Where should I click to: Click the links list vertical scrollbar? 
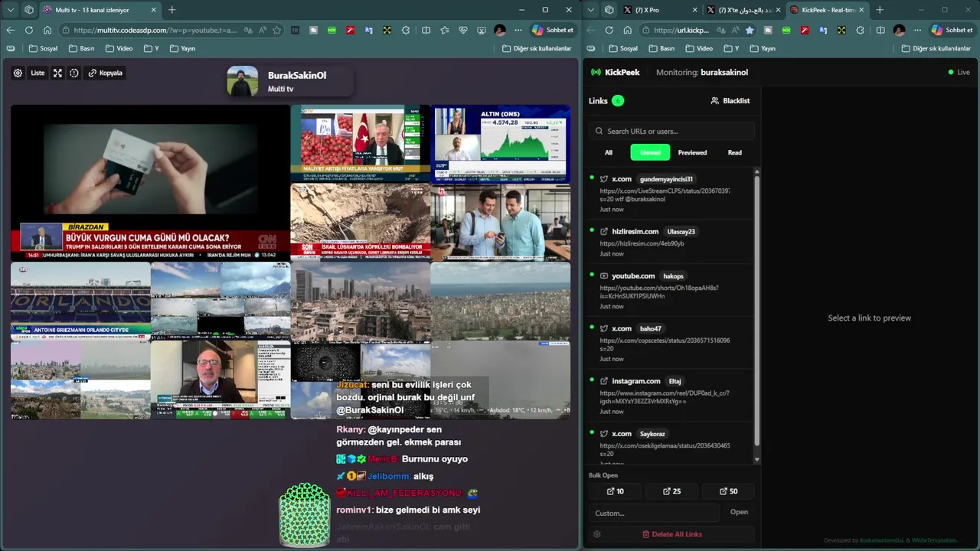[x=757, y=310]
